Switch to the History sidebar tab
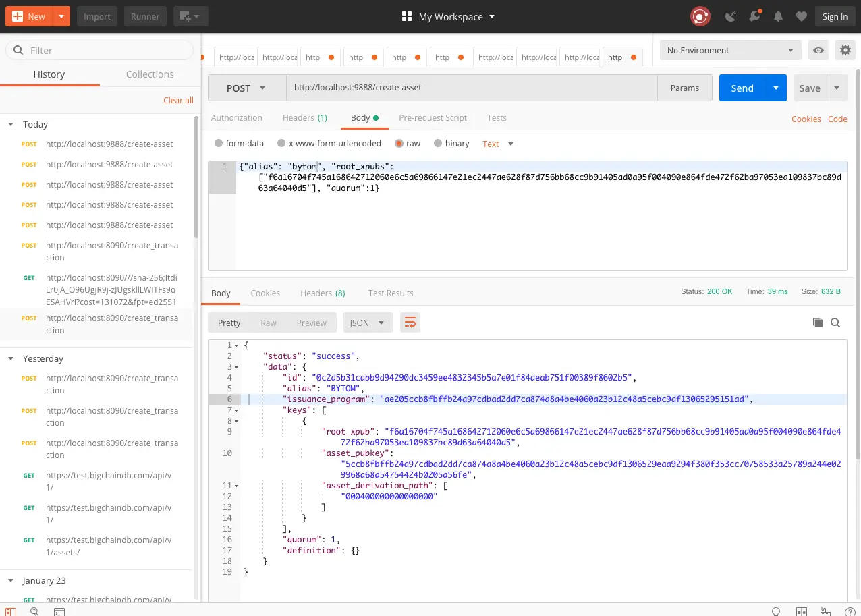Screen dimensions: 861x616 click(49, 74)
